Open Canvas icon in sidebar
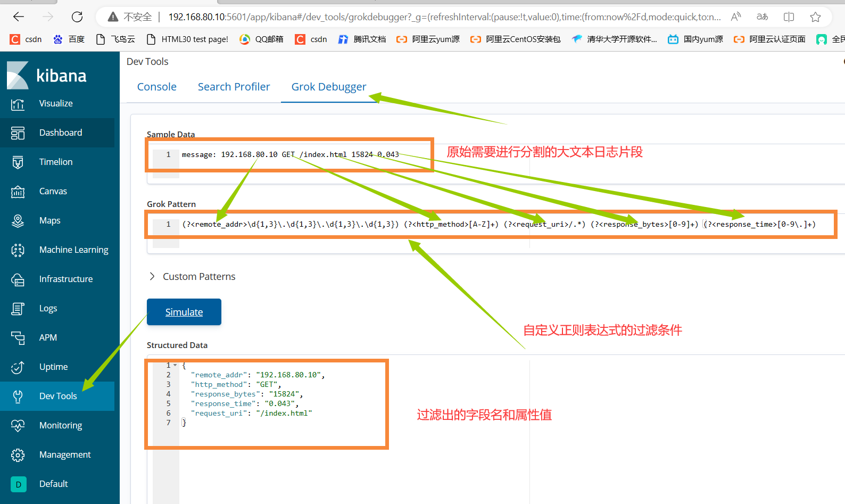 point(18,192)
